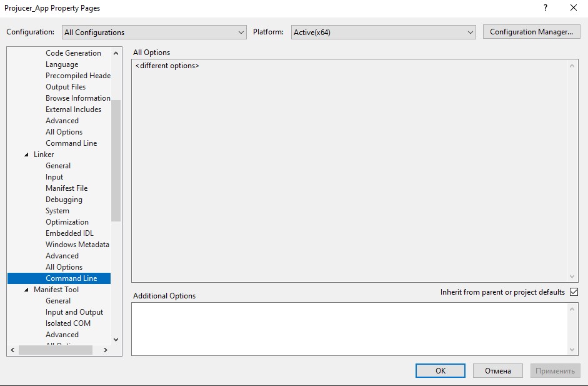Collapse the Linker tree node
The height and width of the screenshot is (386, 588).
click(26, 155)
